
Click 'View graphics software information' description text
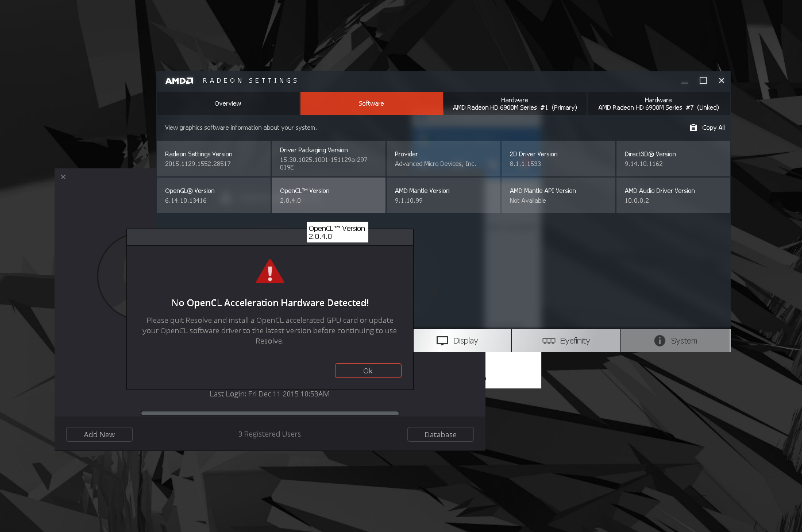coord(241,128)
